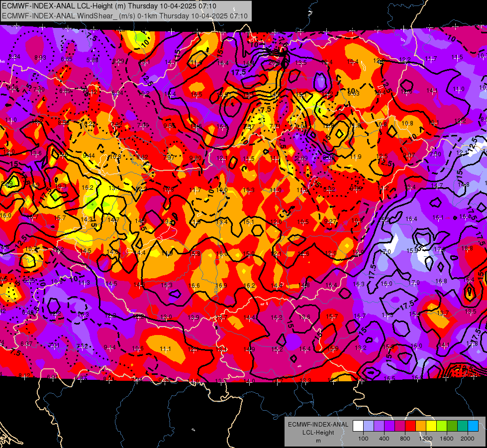Pick the vivid purple legend swatch
Viewport: 487px width, 448px height.
coord(390,426)
